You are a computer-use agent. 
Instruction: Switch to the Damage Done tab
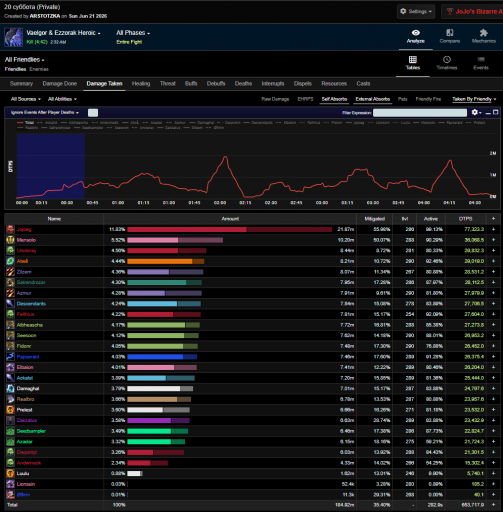(60, 84)
